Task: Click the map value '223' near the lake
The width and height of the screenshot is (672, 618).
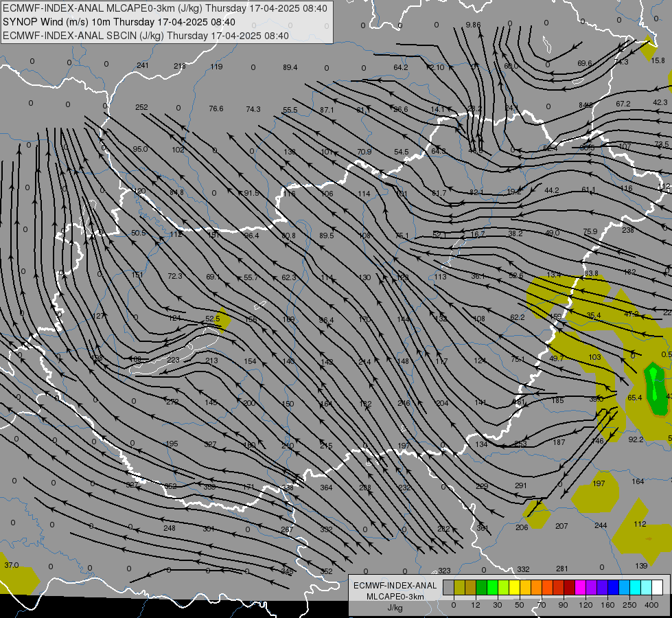Action: coord(174,359)
